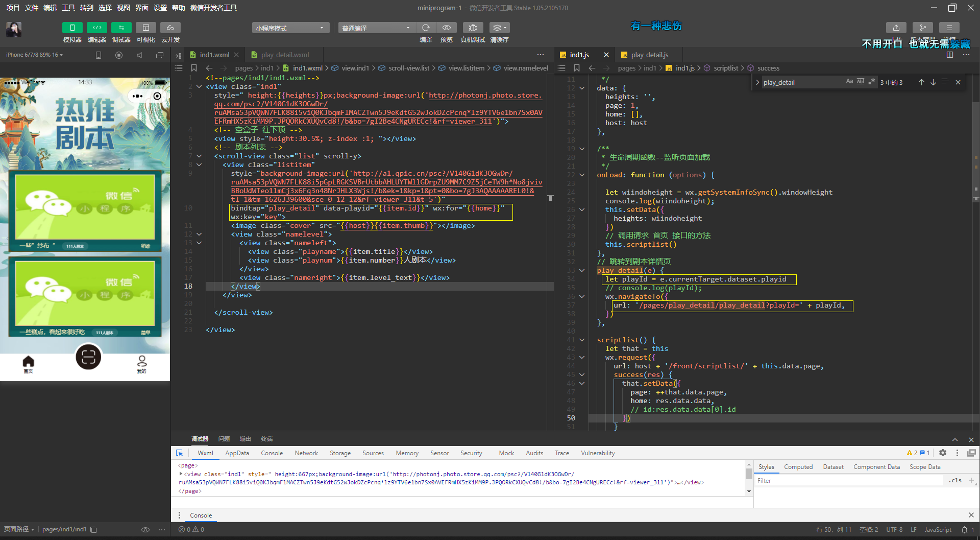Open the visualization (可视化) tool
980x540 pixels.
(146, 28)
